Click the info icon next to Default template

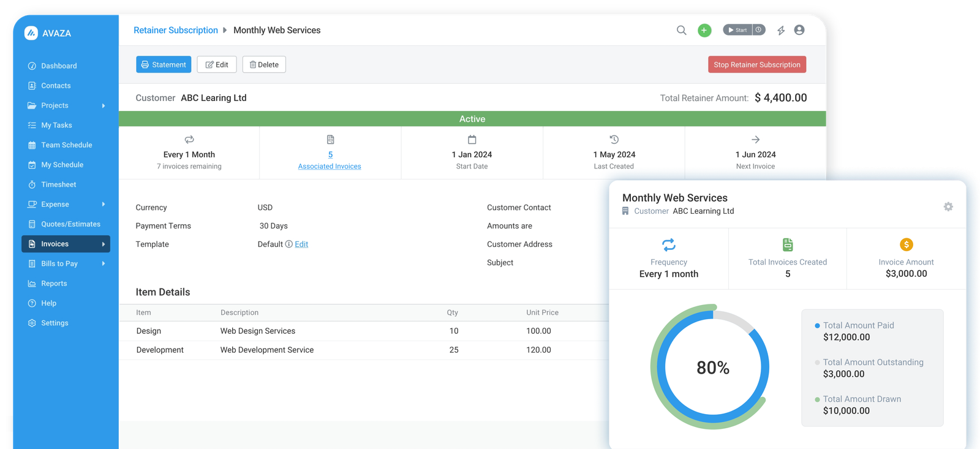pos(289,244)
